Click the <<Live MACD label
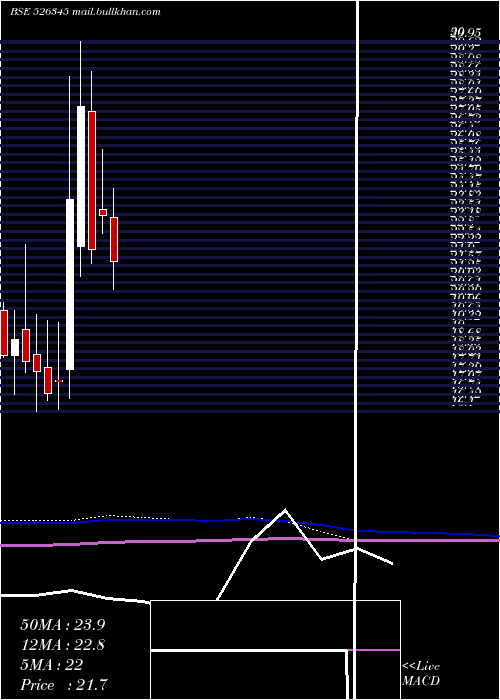The height and width of the screenshot is (700, 500). [421, 674]
